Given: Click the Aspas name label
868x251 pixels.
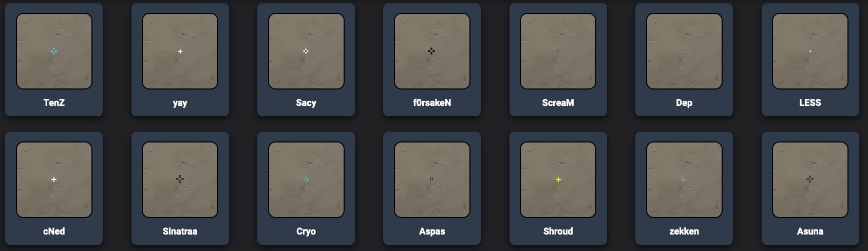Looking at the screenshot, I should [x=432, y=231].
